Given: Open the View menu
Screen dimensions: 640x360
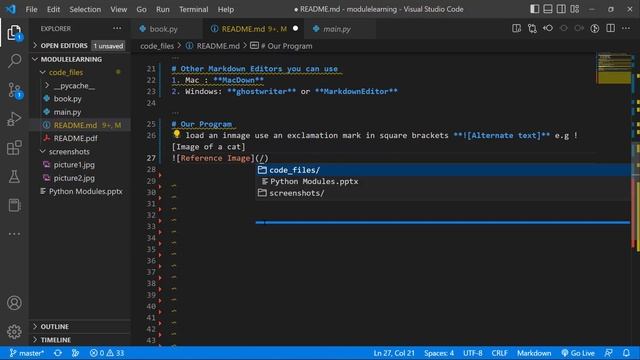Looking at the screenshot, I should pyautogui.click(x=118, y=9).
